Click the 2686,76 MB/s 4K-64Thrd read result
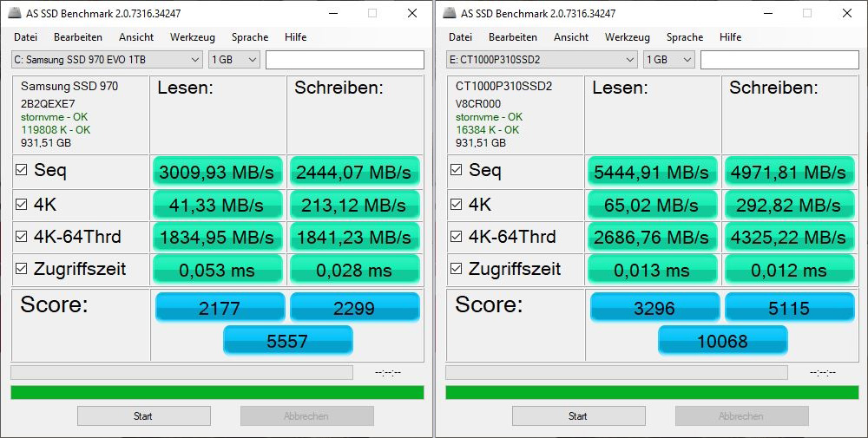The width and height of the screenshot is (868, 438). click(x=652, y=237)
